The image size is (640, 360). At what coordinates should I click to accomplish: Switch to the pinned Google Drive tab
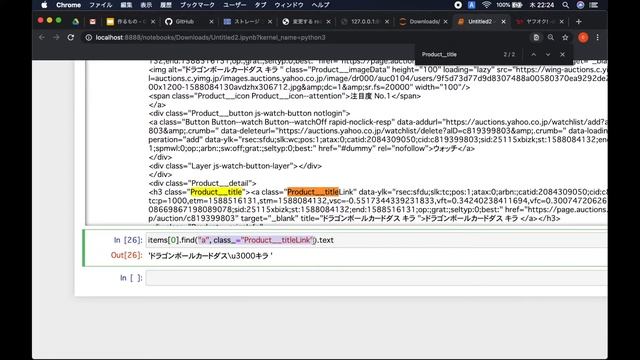point(76,22)
